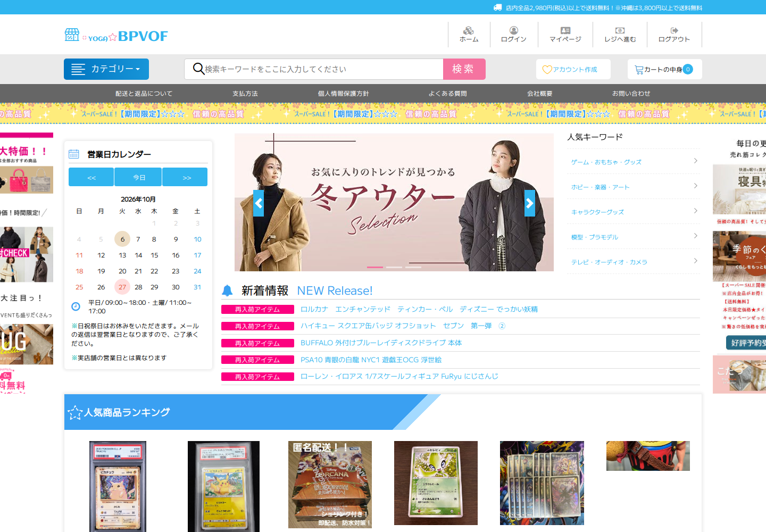Click the calendar icon beside 営業日カレンダー
This screenshot has height=532, width=766.
[74, 154]
